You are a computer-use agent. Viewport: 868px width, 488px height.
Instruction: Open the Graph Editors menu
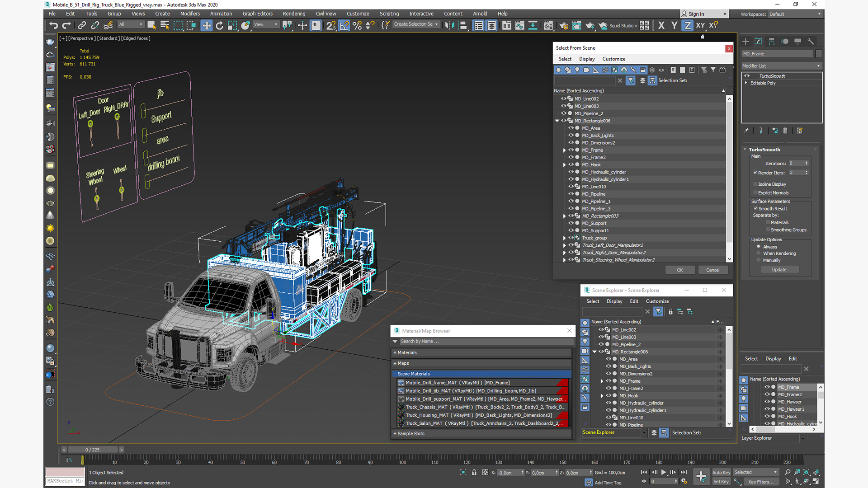257,14
